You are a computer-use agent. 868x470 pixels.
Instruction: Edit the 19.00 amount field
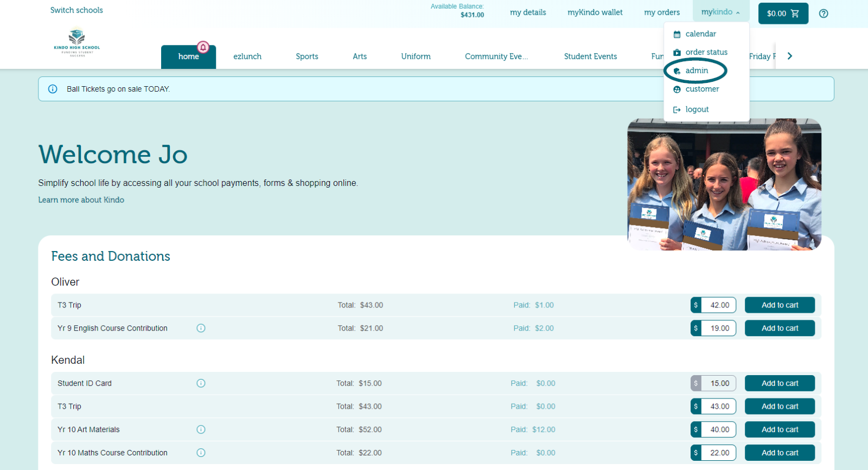pyautogui.click(x=719, y=328)
